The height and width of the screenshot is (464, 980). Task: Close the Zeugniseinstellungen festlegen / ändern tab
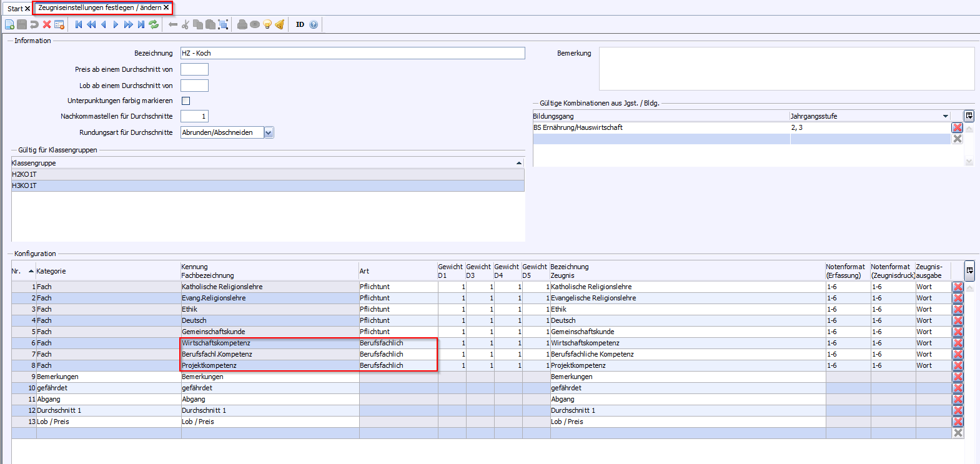click(x=166, y=7)
